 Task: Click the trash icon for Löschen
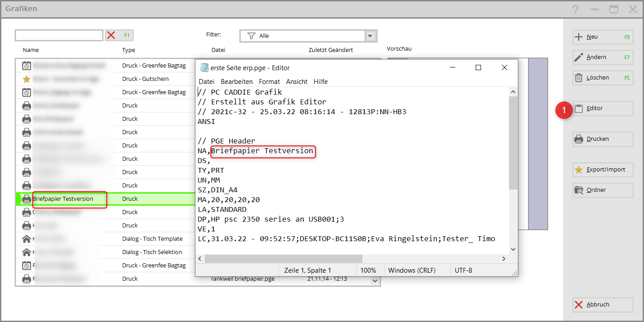point(579,78)
